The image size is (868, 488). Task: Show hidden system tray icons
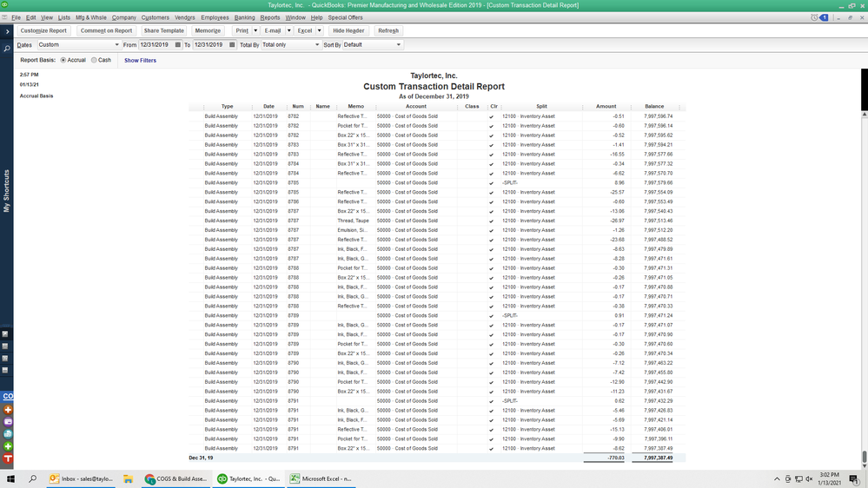[x=777, y=479]
